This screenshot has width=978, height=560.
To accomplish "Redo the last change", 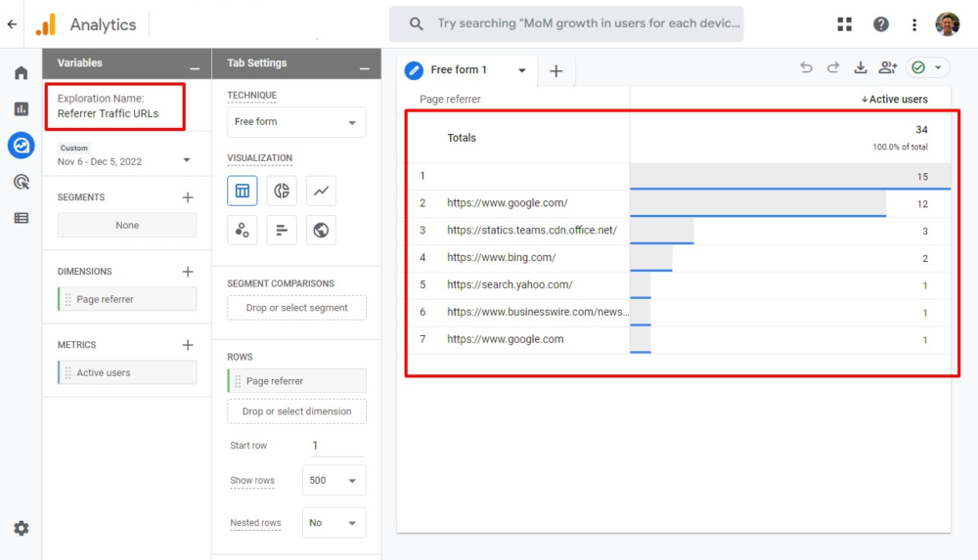I will [x=833, y=67].
